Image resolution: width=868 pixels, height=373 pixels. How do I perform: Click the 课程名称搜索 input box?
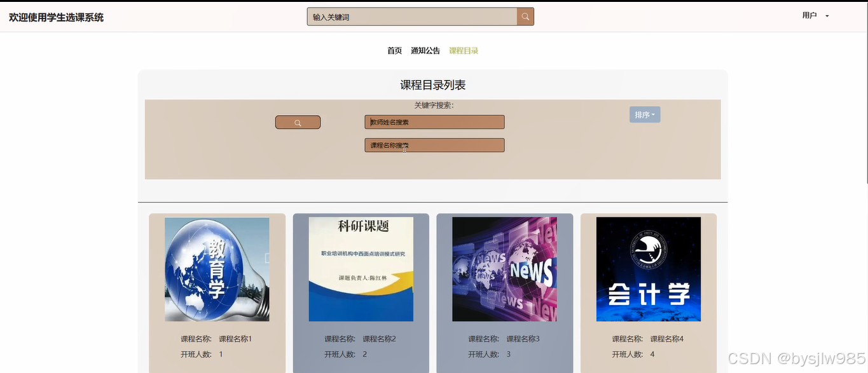coord(434,145)
